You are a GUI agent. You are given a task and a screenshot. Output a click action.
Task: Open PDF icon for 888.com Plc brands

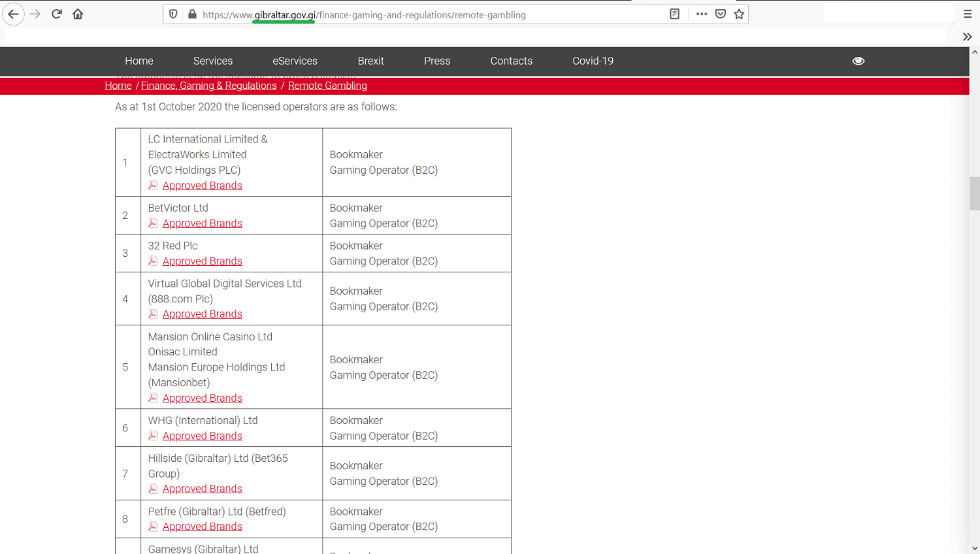point(153,314)
